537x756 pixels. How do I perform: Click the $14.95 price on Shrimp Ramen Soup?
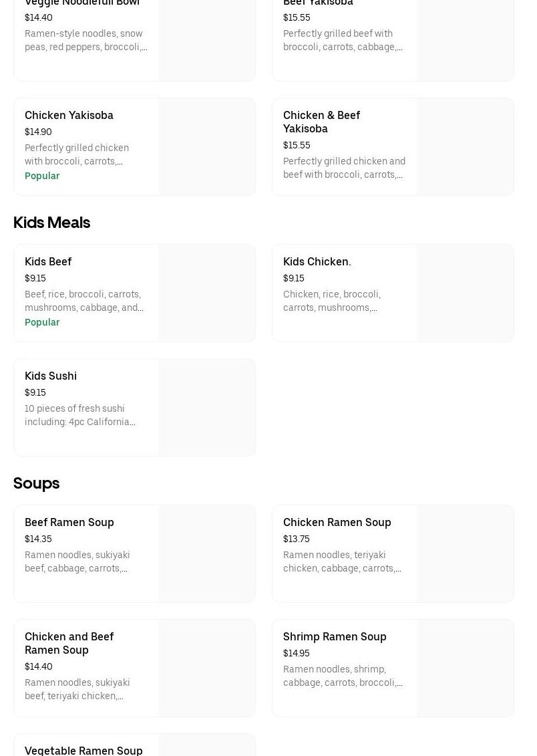point(296,653)
